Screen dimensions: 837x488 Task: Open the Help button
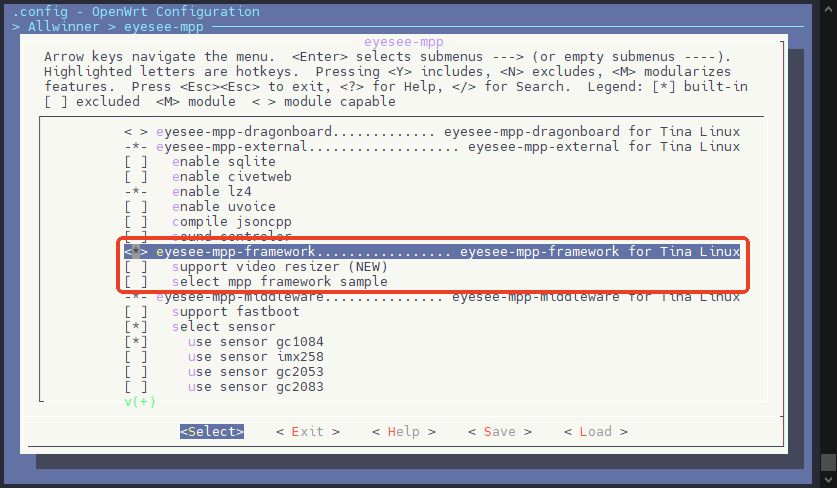point(404,431)
